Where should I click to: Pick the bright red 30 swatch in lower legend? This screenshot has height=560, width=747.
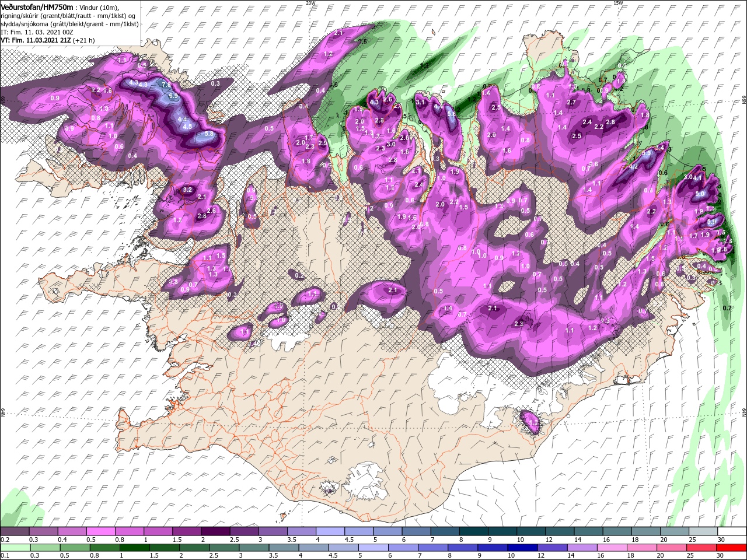(732, 548)
